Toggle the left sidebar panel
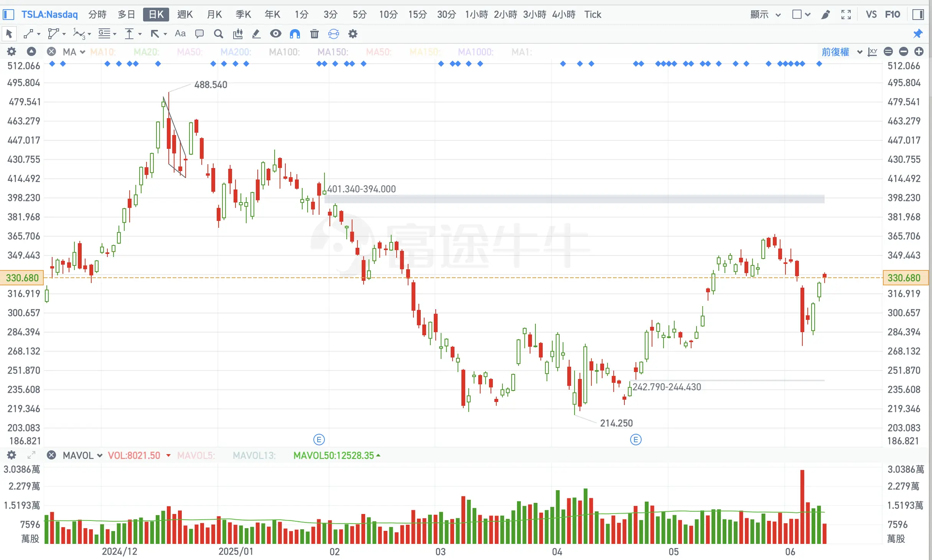 point(8,15)
